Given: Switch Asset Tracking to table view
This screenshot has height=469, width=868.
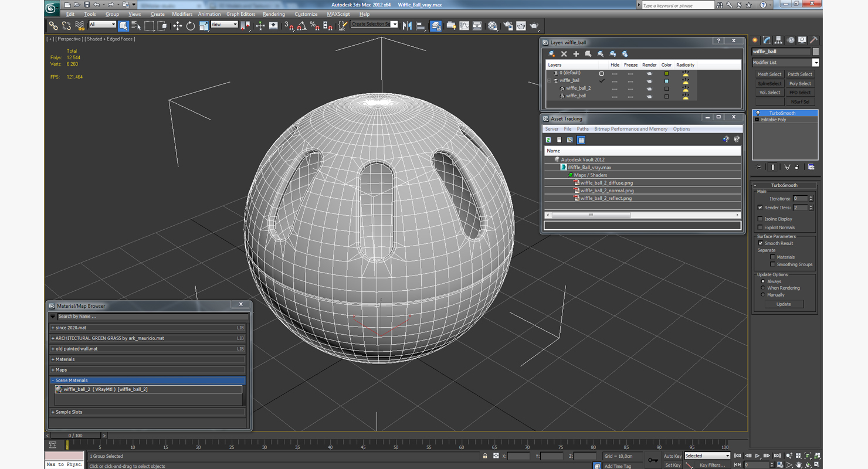Looking at the screenshot, I should pyautogui.click(x=581, y=140).
